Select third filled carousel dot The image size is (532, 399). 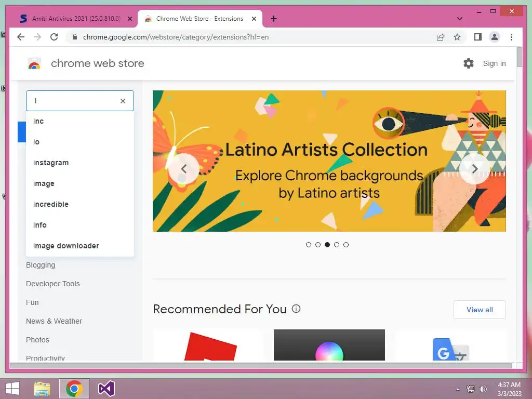[327, 245]
